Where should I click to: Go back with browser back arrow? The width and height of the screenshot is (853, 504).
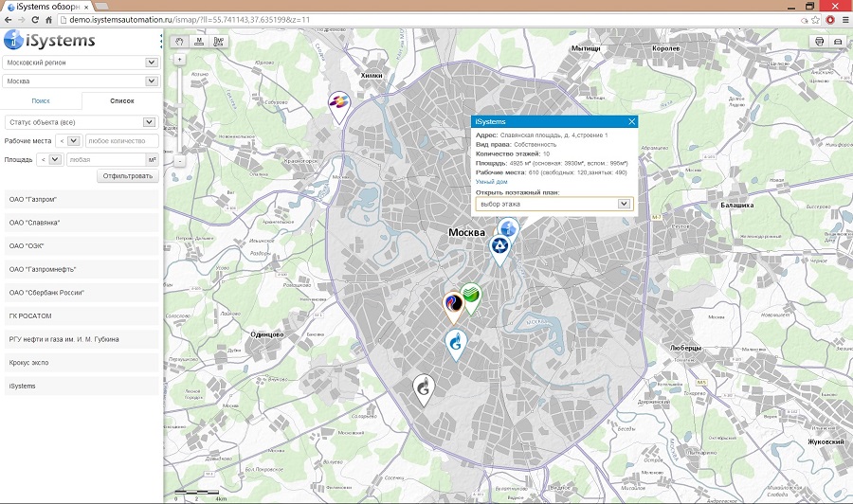(8, 20)
